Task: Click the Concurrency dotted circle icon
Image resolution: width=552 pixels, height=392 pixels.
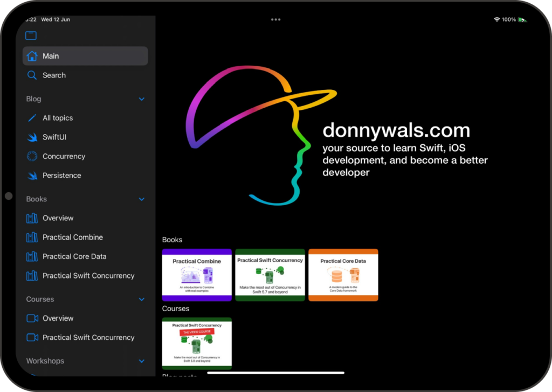Action: (x=32, y=156)
